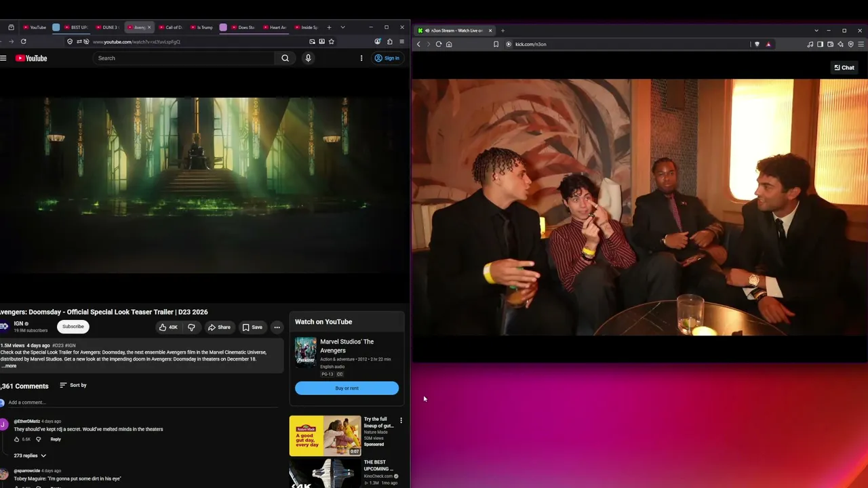The width and height of the screenshot is (868, 488).
Task: Open Brave main menu in Kick window
Action: pyautogui.click(x=861, y=44)
